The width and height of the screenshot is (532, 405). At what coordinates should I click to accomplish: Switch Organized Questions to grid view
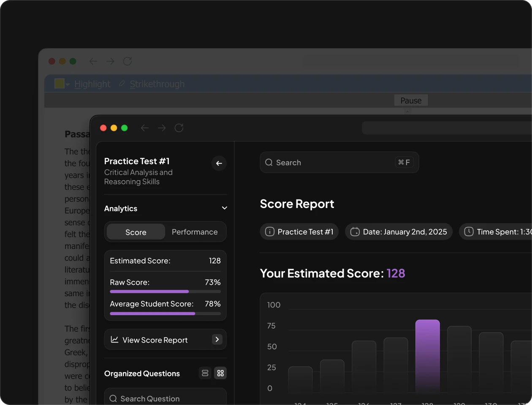point(220,373)
